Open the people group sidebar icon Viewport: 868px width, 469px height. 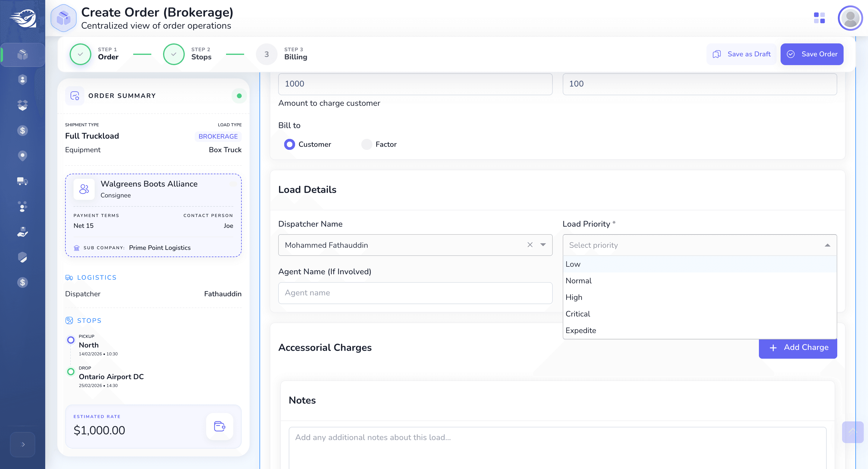pyautogui.click(x=22, y=206)
